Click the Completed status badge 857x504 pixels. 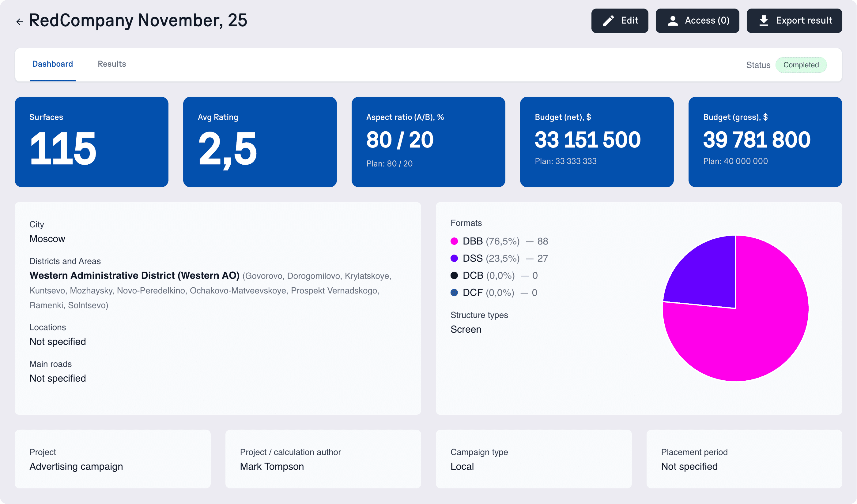[801, 65]
